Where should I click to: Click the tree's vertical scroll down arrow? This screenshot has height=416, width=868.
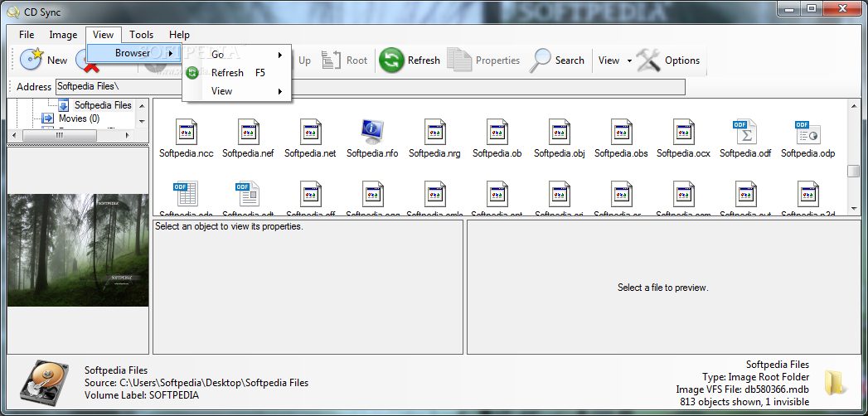click(142, 121)
